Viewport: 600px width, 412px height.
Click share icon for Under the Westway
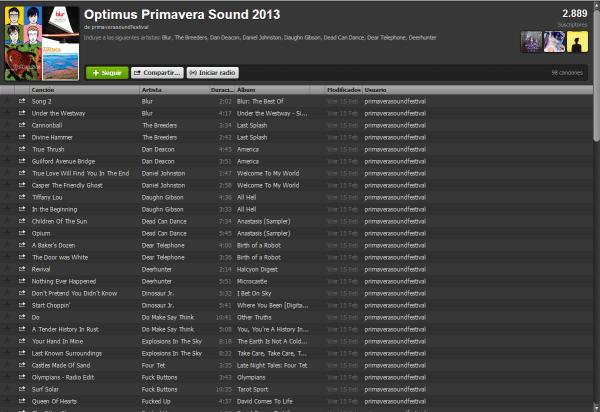click(22, 113)
